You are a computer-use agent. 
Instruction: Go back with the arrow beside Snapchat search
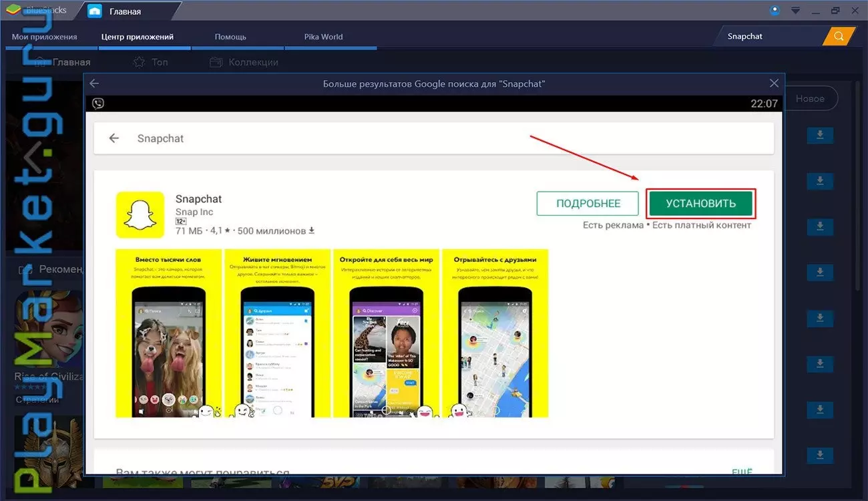pyautogui.click(x=114, y=138)
